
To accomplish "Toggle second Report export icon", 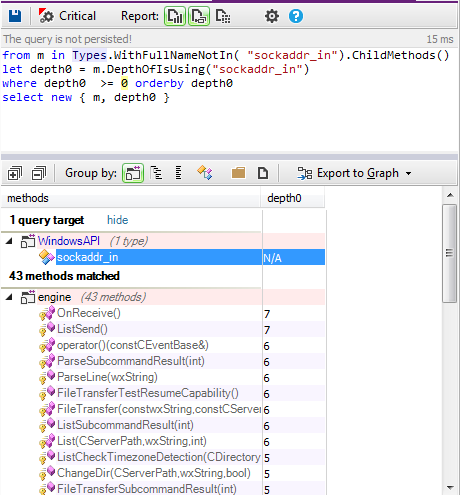I will 199,16.
